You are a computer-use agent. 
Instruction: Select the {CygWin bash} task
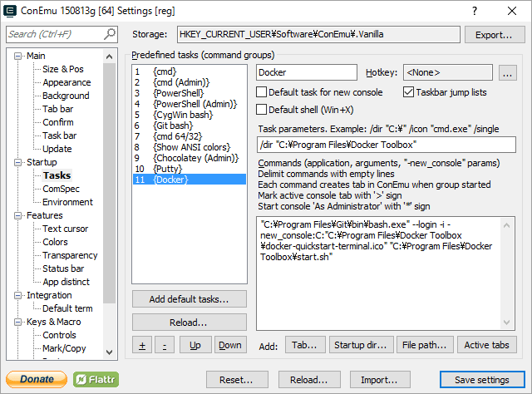click(190, 115)
